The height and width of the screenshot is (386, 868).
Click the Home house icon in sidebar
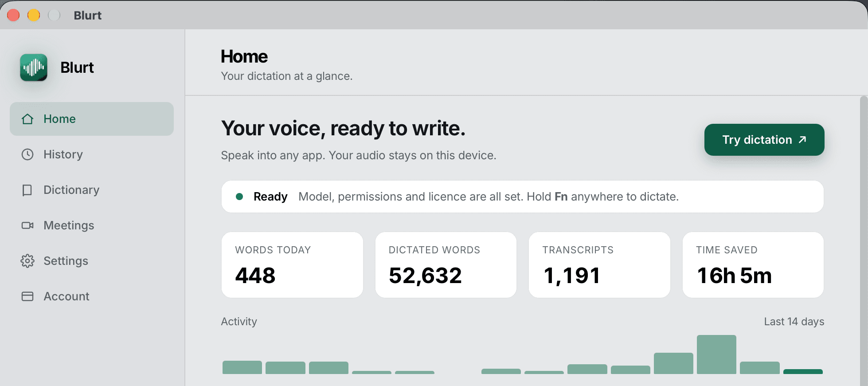(27, 119)
